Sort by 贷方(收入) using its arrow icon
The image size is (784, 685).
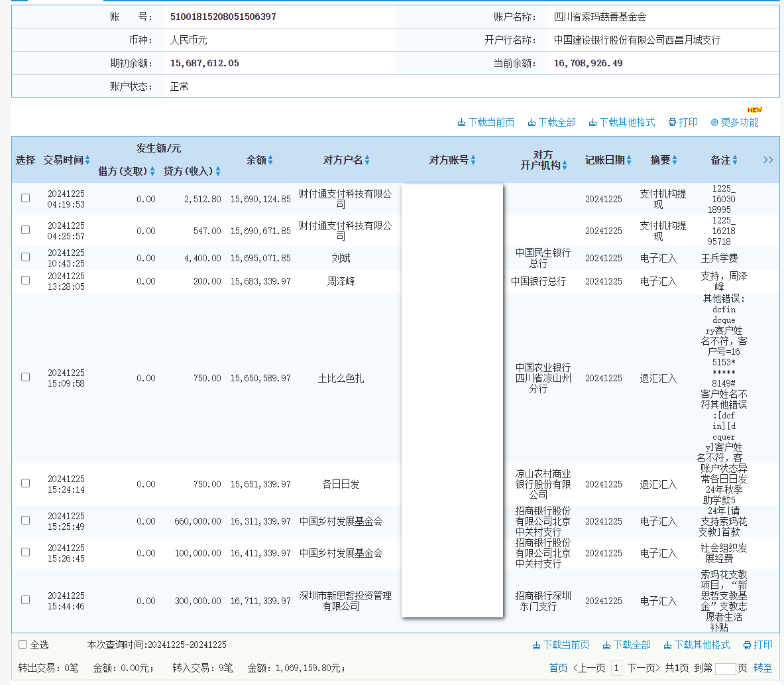coord(218,171)
